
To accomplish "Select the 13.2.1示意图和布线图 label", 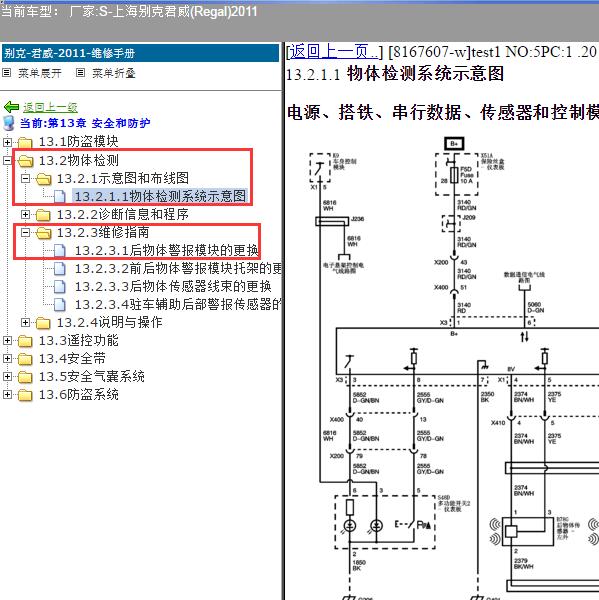I will [122, 178].
